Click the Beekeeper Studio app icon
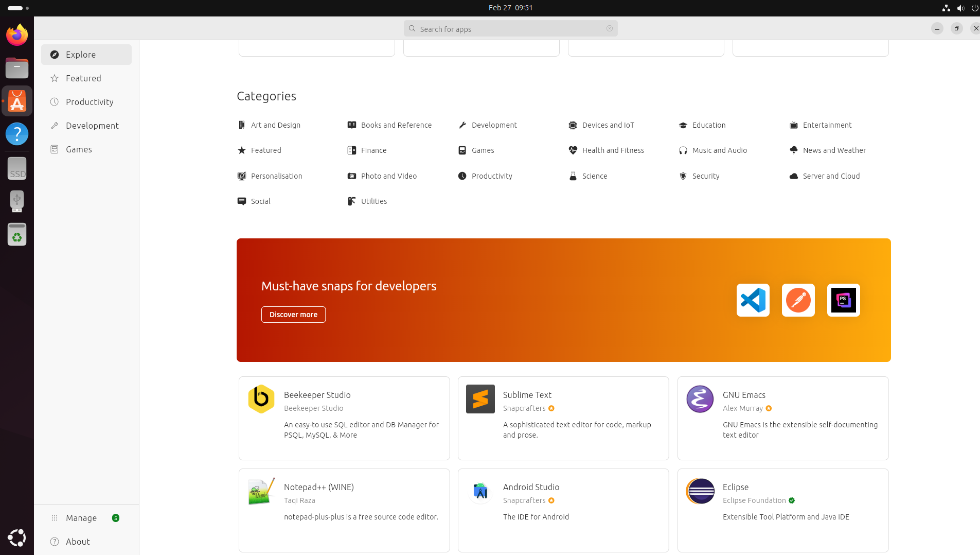This screenshot has width=980, height=555. [x=261, y=399]
